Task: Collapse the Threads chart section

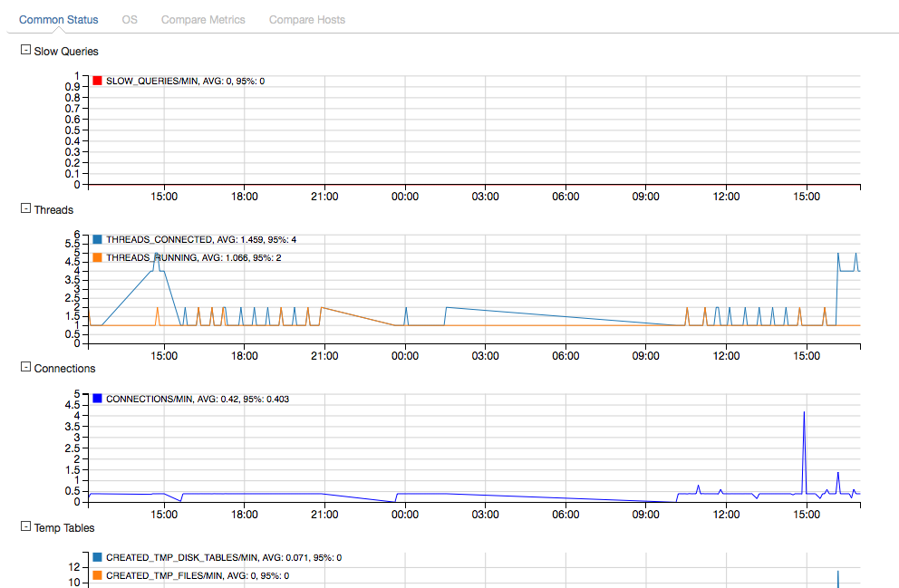Action: click(25, 209)
